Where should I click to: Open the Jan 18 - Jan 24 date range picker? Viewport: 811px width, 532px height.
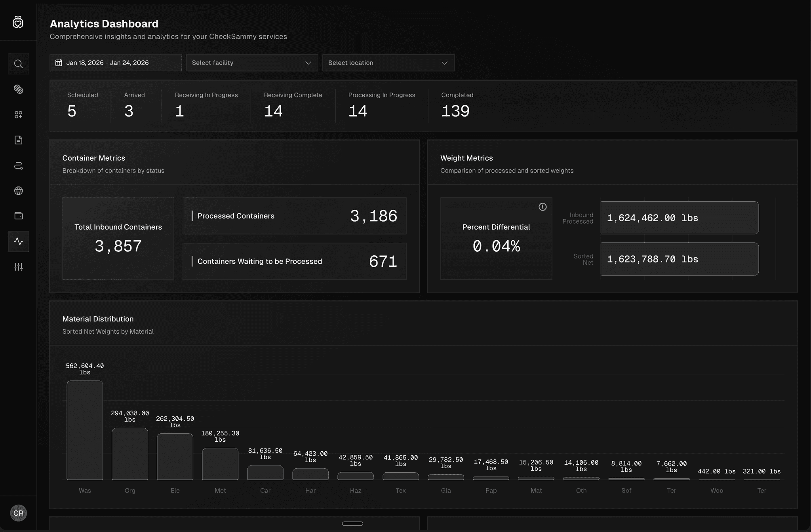pyautogui.click(x=115, y=63)
